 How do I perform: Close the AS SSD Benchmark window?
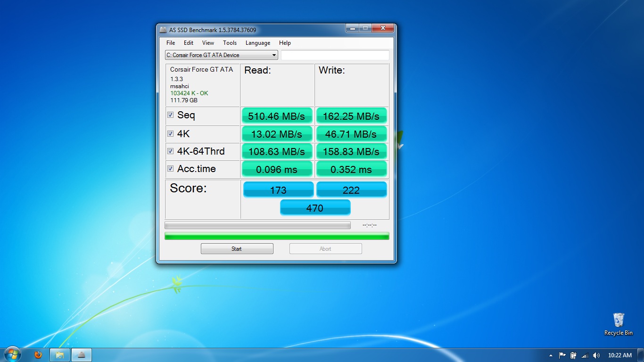(x=383, y=28)
